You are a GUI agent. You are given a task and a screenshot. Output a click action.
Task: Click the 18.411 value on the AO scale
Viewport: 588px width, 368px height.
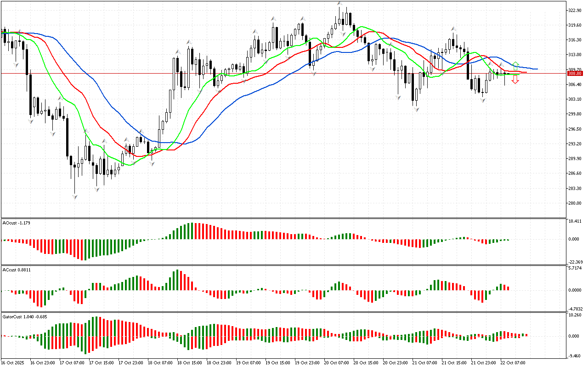576,221
